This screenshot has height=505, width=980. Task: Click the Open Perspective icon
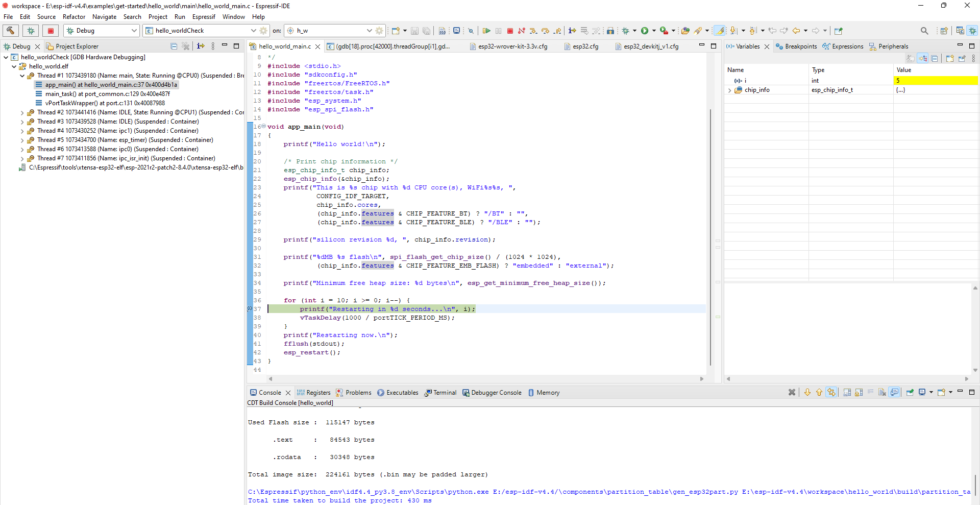944,31
